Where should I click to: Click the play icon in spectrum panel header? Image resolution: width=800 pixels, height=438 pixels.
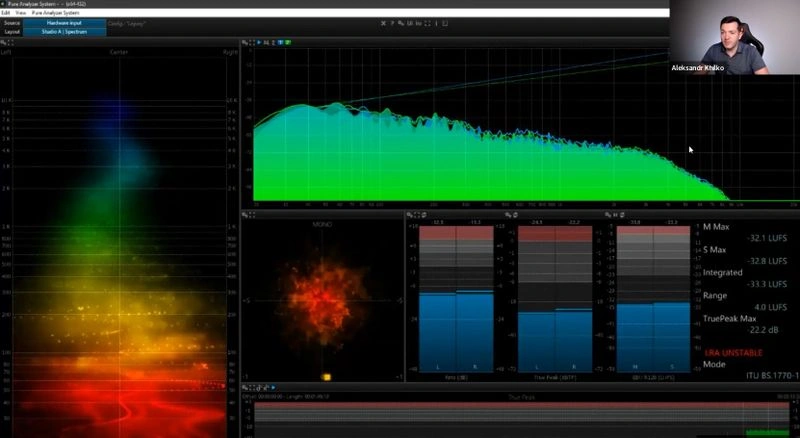(x=259, y=42)
